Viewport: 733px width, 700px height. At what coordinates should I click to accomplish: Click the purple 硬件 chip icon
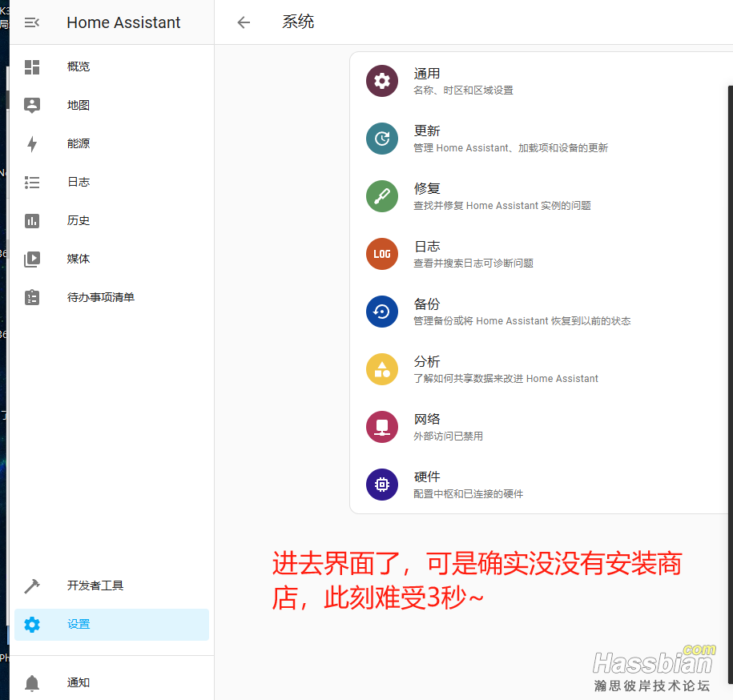382,485
